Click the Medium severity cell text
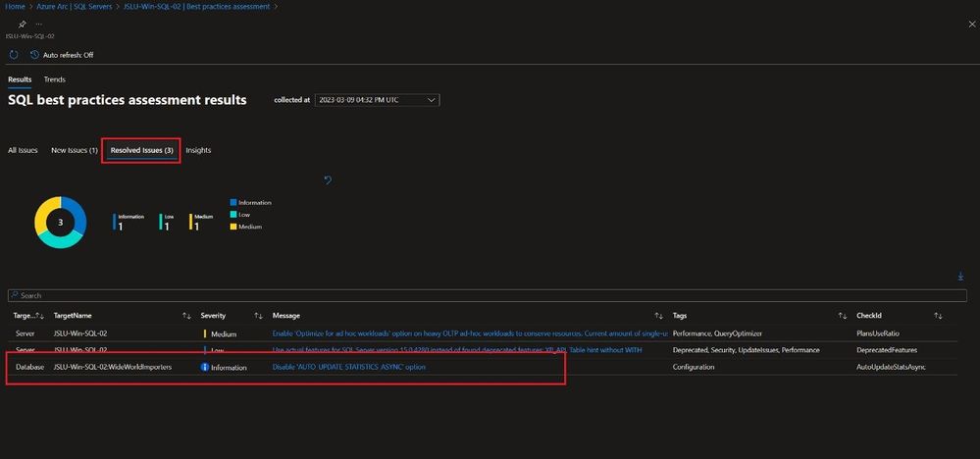The width and height of the screenshot is (980, 459). [x=224, y=334]
